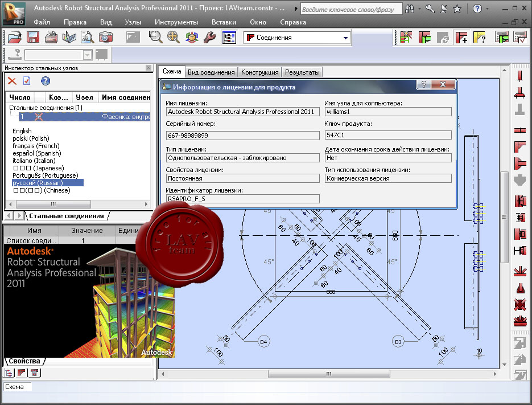Viewport: 532px width, 405px height.
Task: Select the red cross-shaped gusset connection icon
Action: pos(519,304)
